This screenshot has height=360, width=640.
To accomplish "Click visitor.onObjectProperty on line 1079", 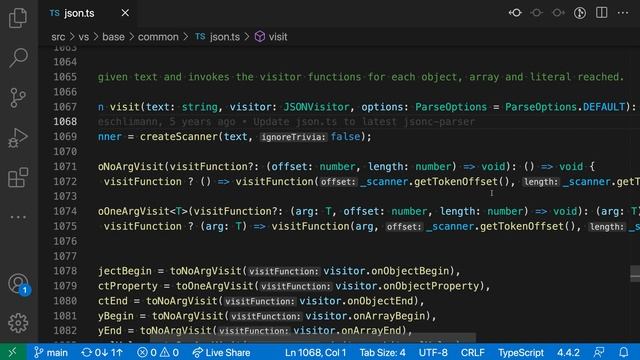I will [407, 286].
